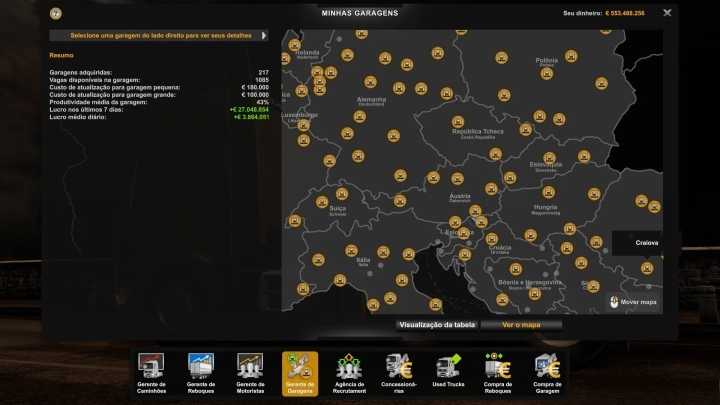This screenshot has width=720, height=405.
Task: Select garage marker directly above Croácia label
Action: pyautogui.click(x=492, y=239)
